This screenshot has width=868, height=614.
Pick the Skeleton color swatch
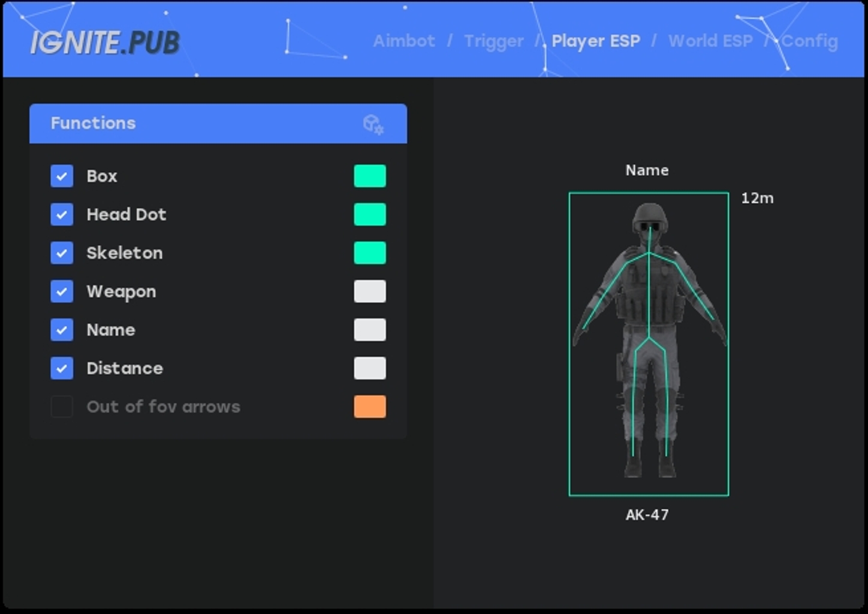point(369,253)
